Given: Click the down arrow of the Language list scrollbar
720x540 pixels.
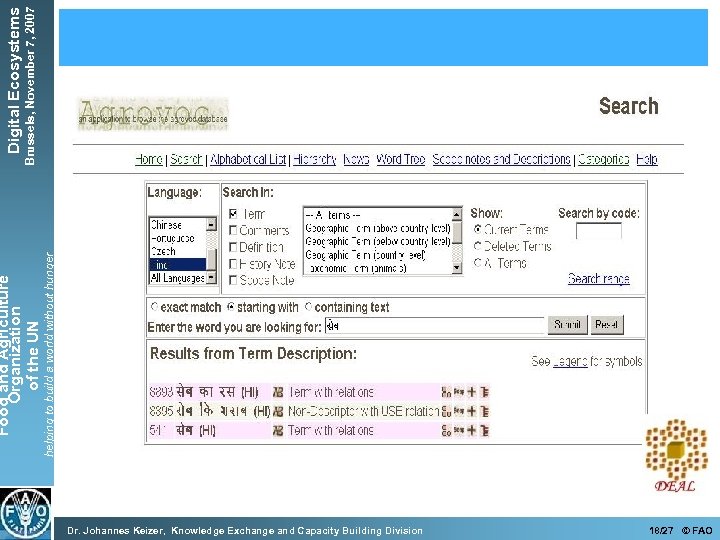Looking at the screenshot, I should (x=211, y=277).
